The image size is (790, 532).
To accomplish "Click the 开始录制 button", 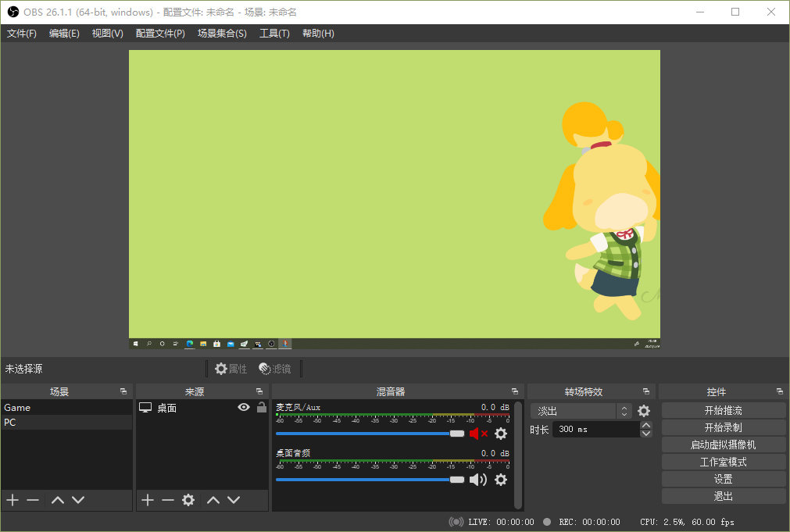I will pos(723,427).
